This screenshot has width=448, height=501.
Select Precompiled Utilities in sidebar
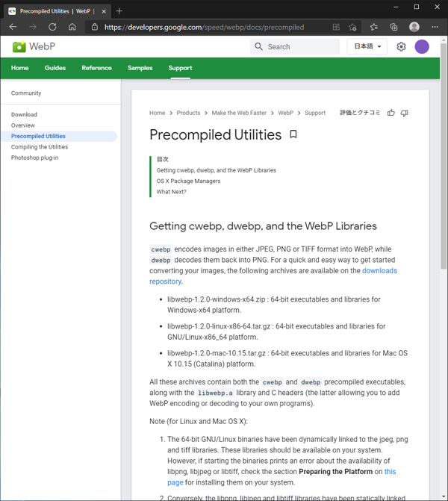[x=59, y=136]
